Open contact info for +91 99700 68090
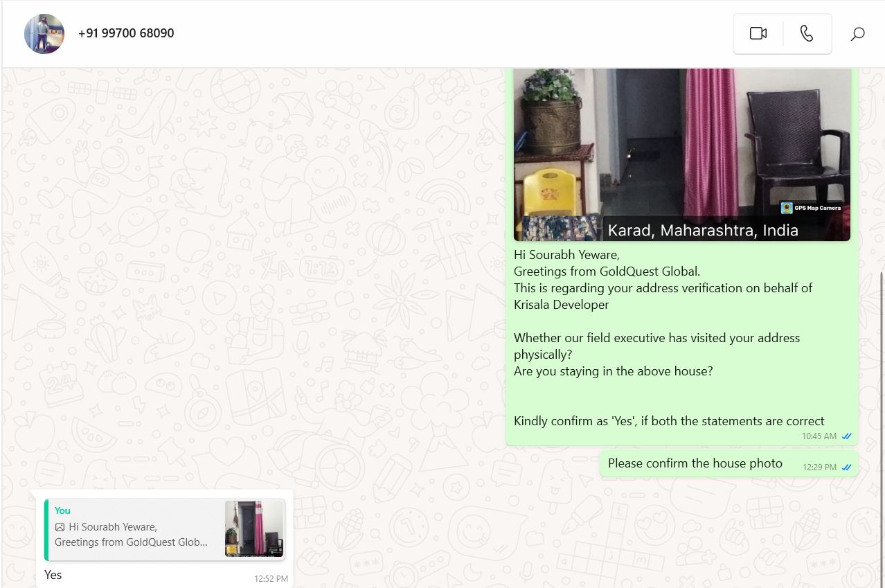885x588 pixels. point(126,33)
